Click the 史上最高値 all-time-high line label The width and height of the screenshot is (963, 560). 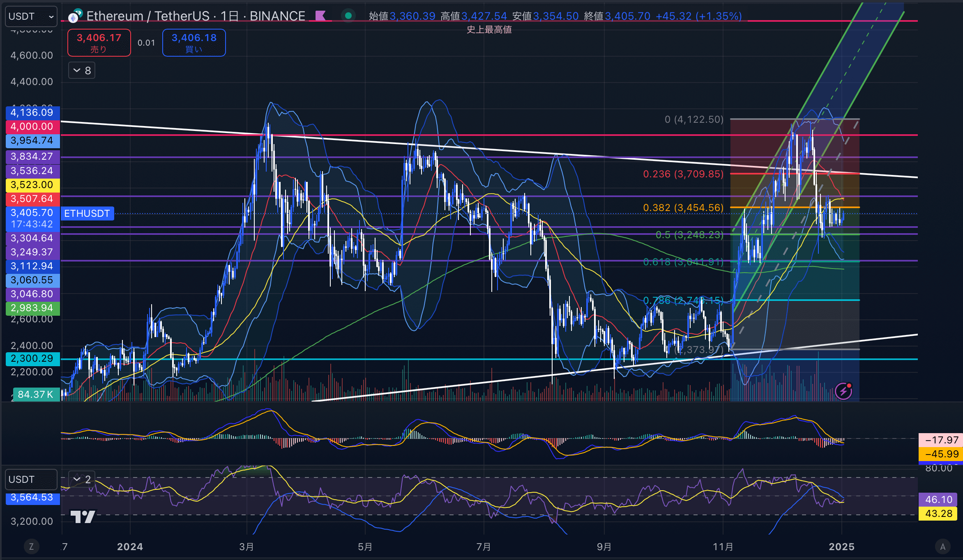pyautogui.click(x=489, y=30)
